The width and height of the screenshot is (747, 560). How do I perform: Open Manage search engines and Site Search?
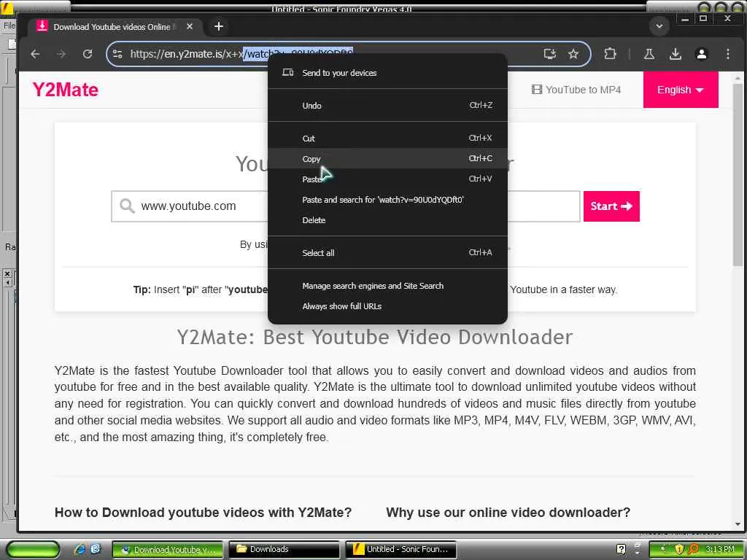pos(387,286)
